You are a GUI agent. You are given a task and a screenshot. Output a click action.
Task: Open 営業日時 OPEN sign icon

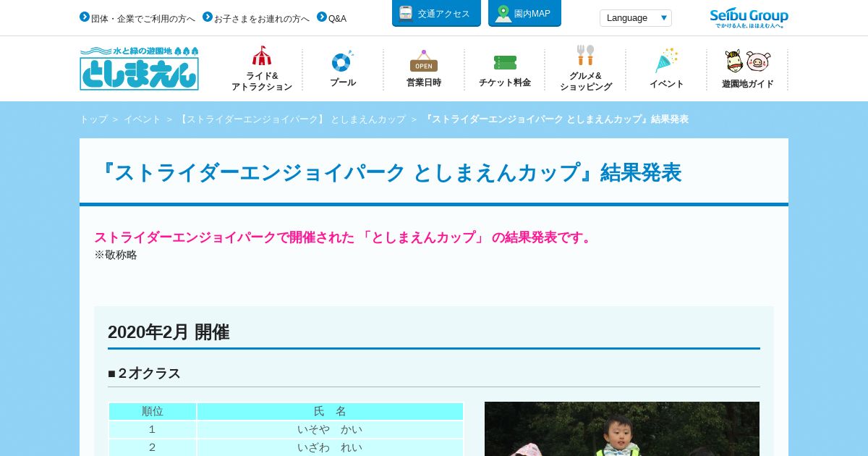pyautogui.click(x=423, y=61)
